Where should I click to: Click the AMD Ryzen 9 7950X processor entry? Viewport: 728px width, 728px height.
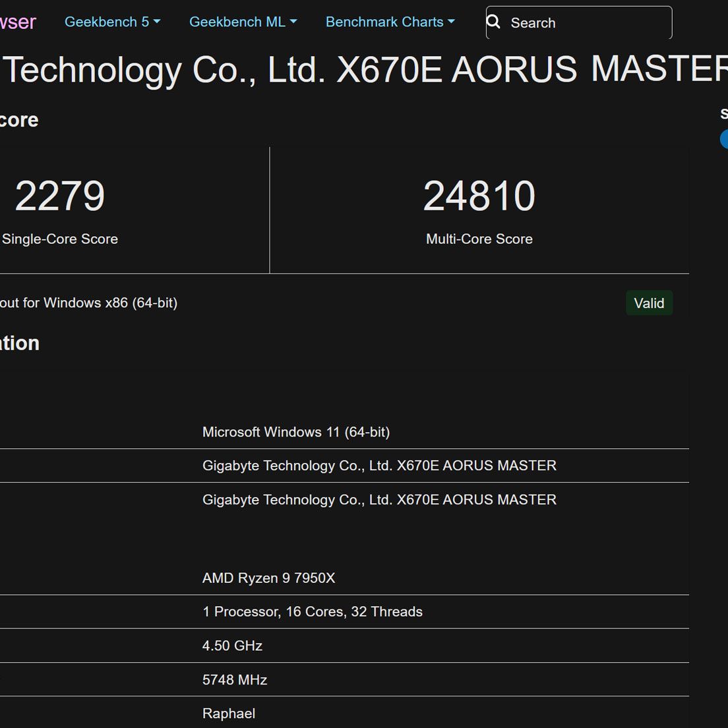269,578
